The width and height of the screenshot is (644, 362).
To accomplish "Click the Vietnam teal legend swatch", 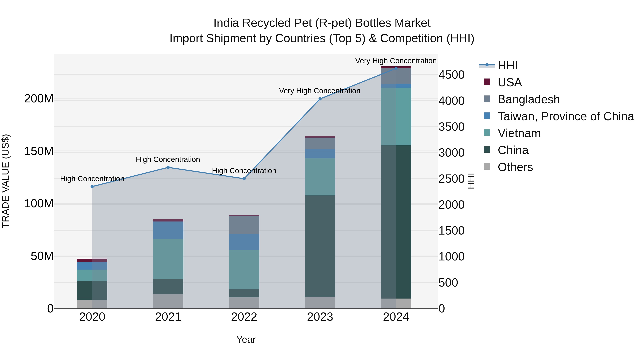I will [487, 133].
